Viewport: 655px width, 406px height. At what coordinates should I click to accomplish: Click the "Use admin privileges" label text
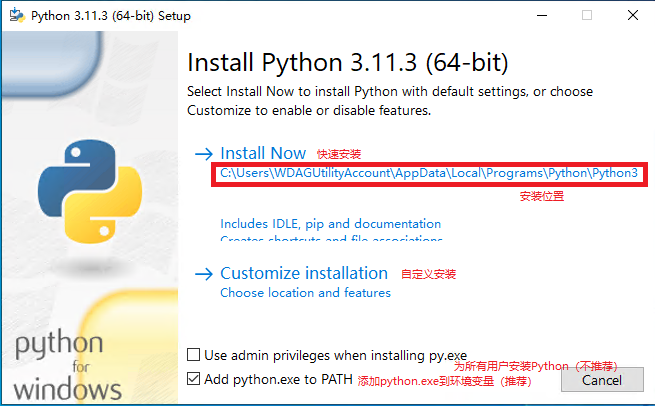click(x=335, y=355)
